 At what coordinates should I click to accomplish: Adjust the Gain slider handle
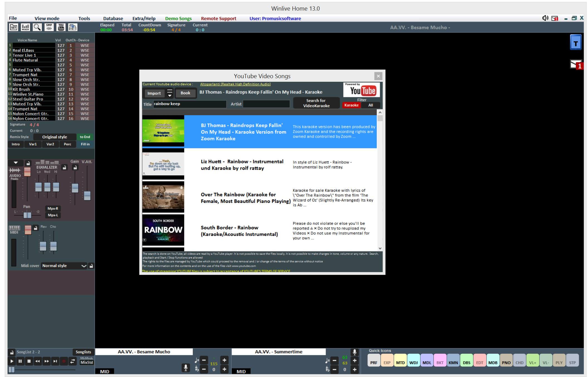(x=75, y=188)
